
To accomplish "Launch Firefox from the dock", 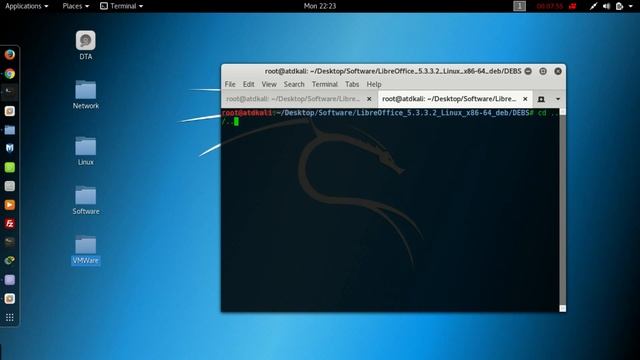I will (x=10, y=54).
